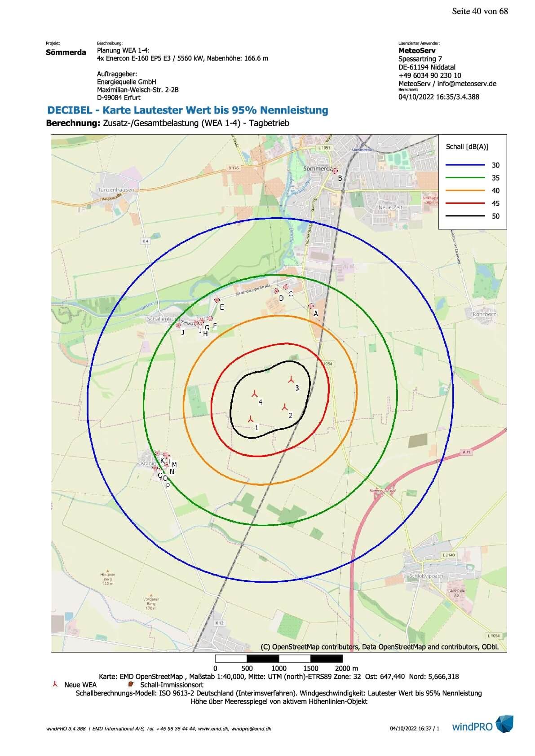
Task: Click the windPRO cube logo
Action: click(504, 724)
